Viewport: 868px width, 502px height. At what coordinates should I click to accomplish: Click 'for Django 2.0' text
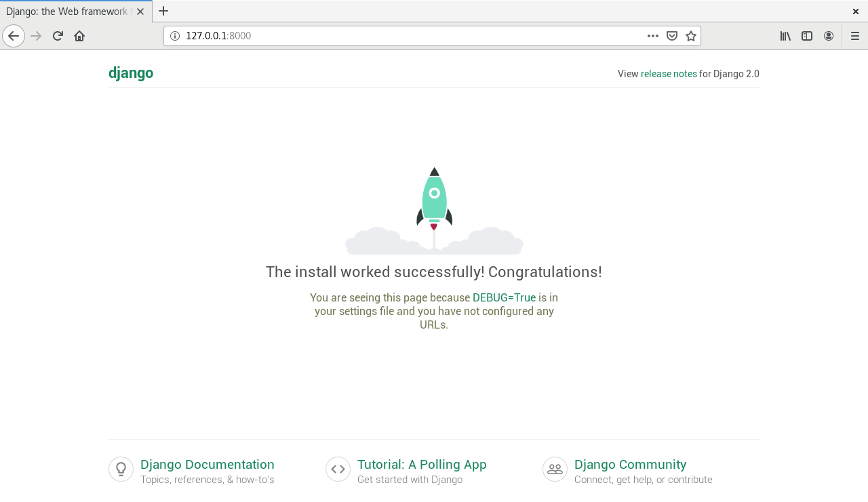729,74
